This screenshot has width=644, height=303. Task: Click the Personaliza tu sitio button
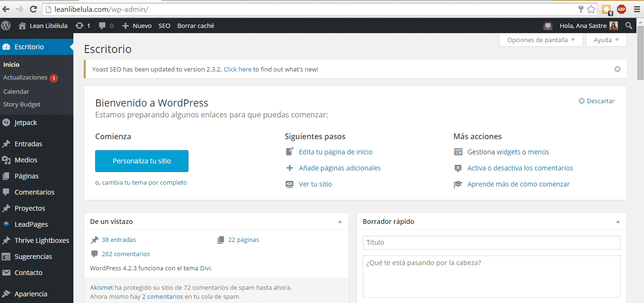pyautogui.click(x=142, y=161)
